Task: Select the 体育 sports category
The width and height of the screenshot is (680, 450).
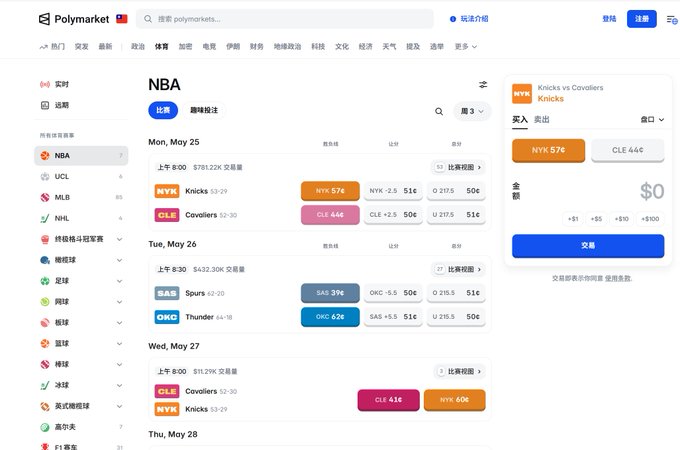Action: 161,46
